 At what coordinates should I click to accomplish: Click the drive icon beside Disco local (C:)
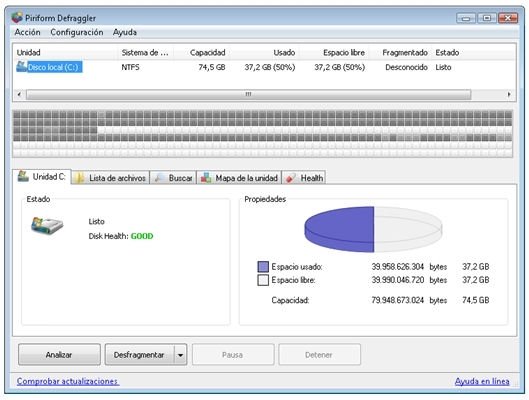click(21, 66)
